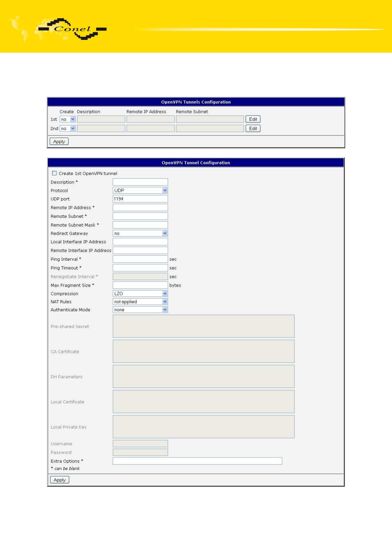
Task: Click the Local Private Key text area
Action: pos(204,427)
